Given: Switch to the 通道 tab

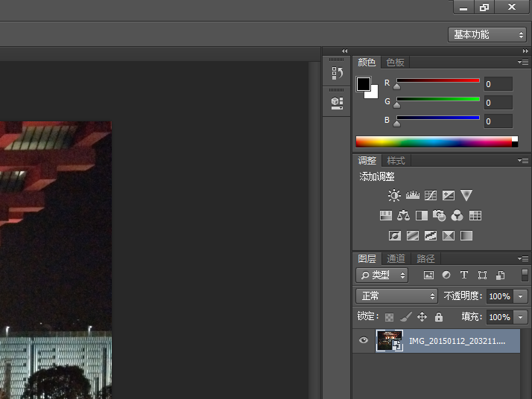Looking at the screenshot, I should pos(396,259).
